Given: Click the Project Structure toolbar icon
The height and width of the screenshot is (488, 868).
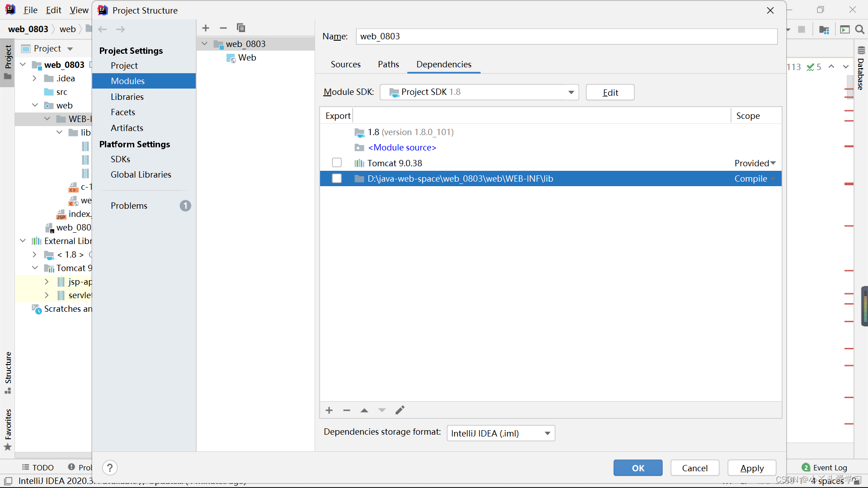Looking at the screenshot, I should (824, 29).
